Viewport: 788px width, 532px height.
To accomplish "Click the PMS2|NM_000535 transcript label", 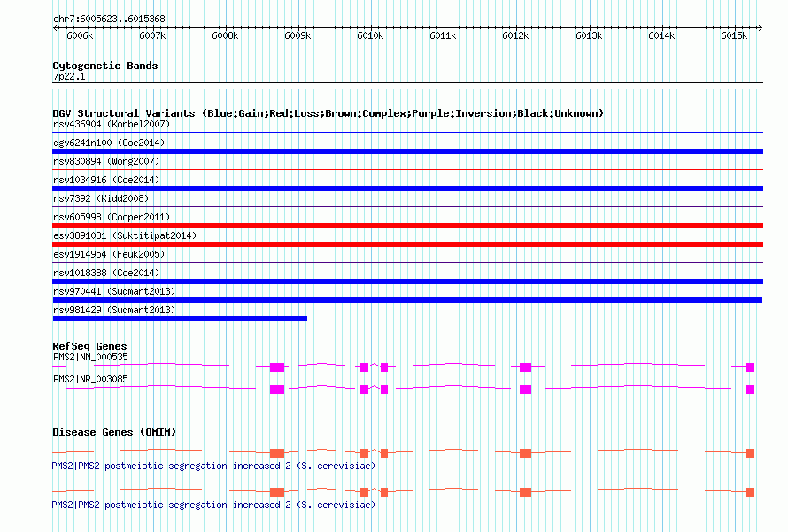I will pyautogui.click(x=90, y=358).
